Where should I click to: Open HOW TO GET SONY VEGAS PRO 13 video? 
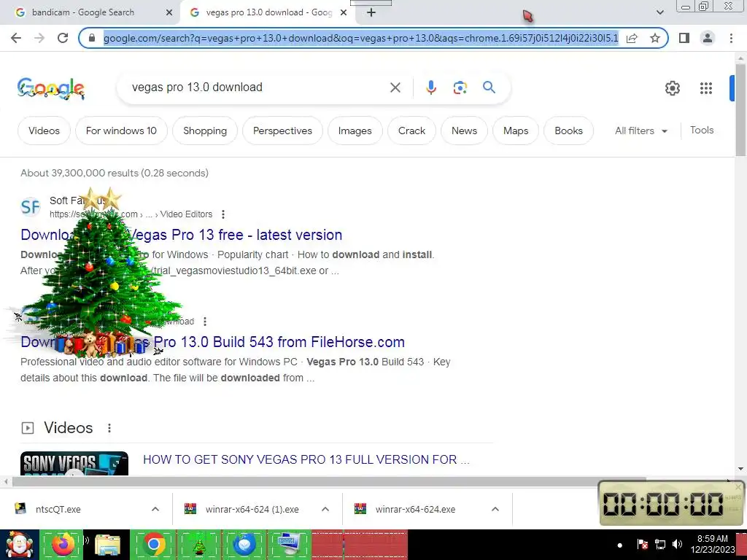(x=306, y=459)
